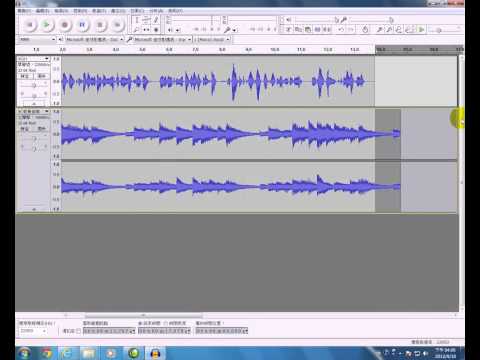Viewport: 480px width, 360px height.
Task: Click the red Record button
Action: (64, 25)
